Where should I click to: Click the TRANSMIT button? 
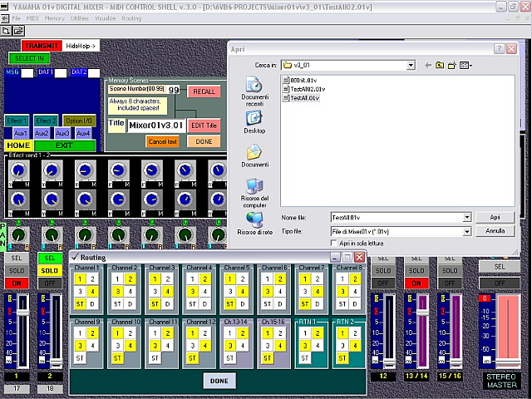point(42,46)
